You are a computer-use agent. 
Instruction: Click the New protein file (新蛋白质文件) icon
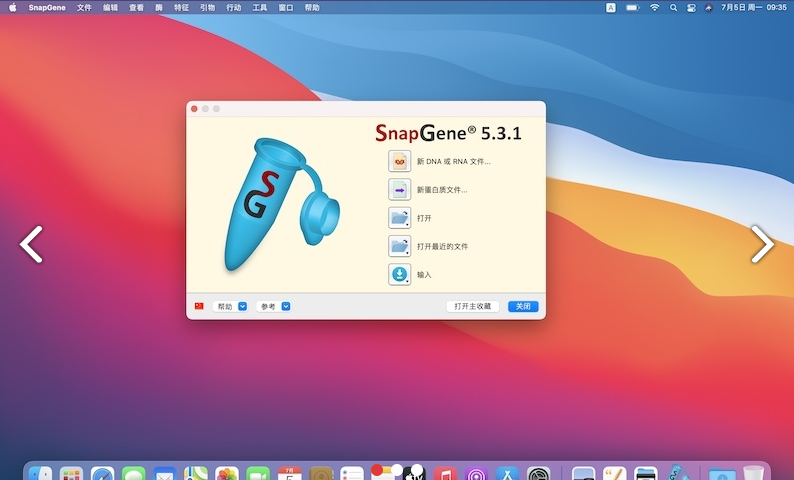click(400, 190)
